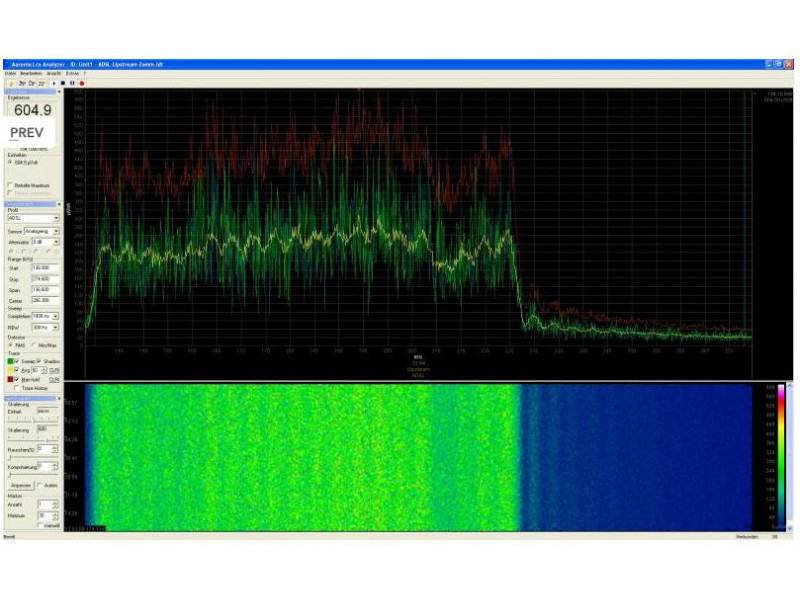Toggle the Shadow checkbox

pos(38,361)
